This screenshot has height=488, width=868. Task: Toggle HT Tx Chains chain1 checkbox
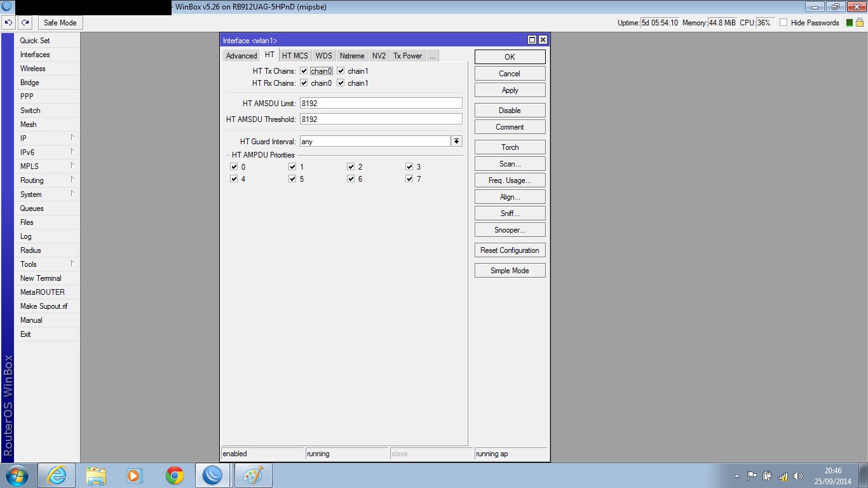tap(341, 71)
